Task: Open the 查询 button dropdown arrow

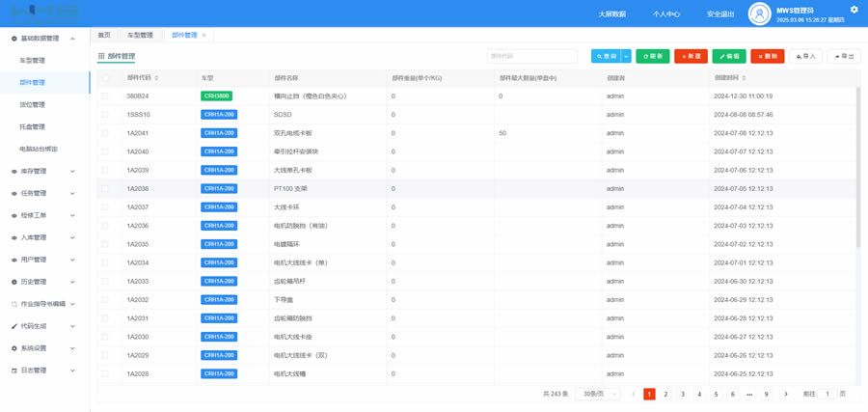Action: tap(626, 56)
